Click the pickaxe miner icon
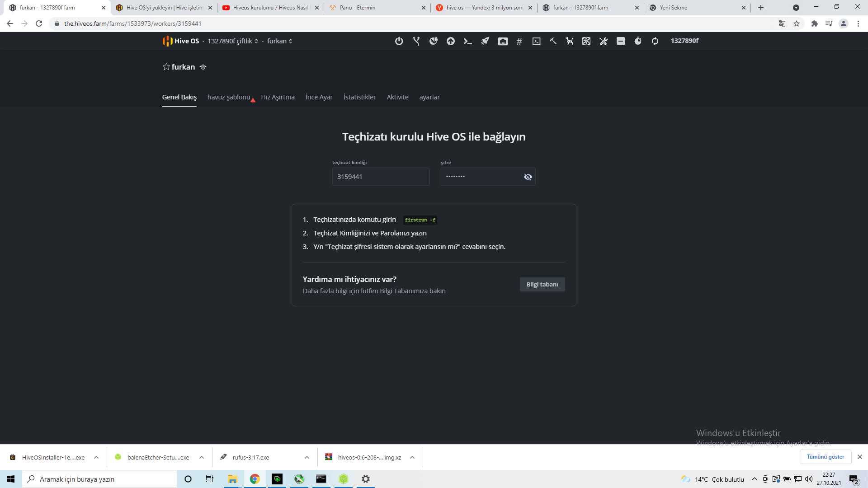The image size is (868, 488). coord(553,41)
